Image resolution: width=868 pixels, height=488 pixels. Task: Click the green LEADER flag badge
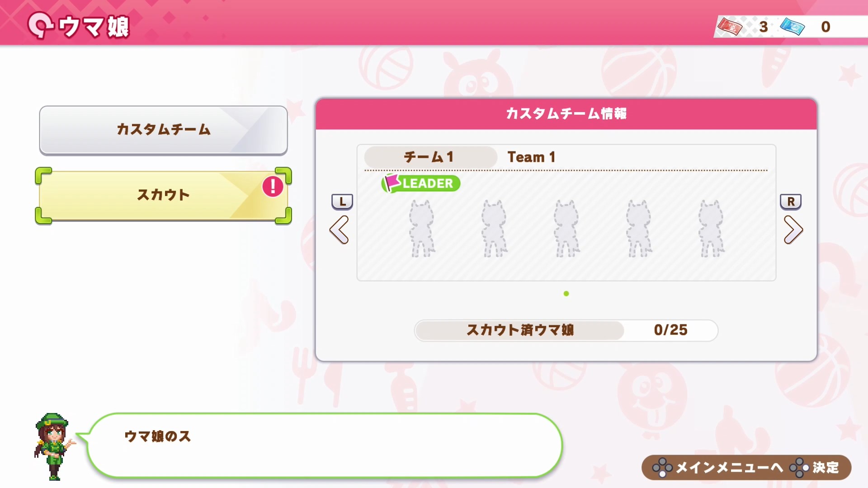[x=421, y=183]
